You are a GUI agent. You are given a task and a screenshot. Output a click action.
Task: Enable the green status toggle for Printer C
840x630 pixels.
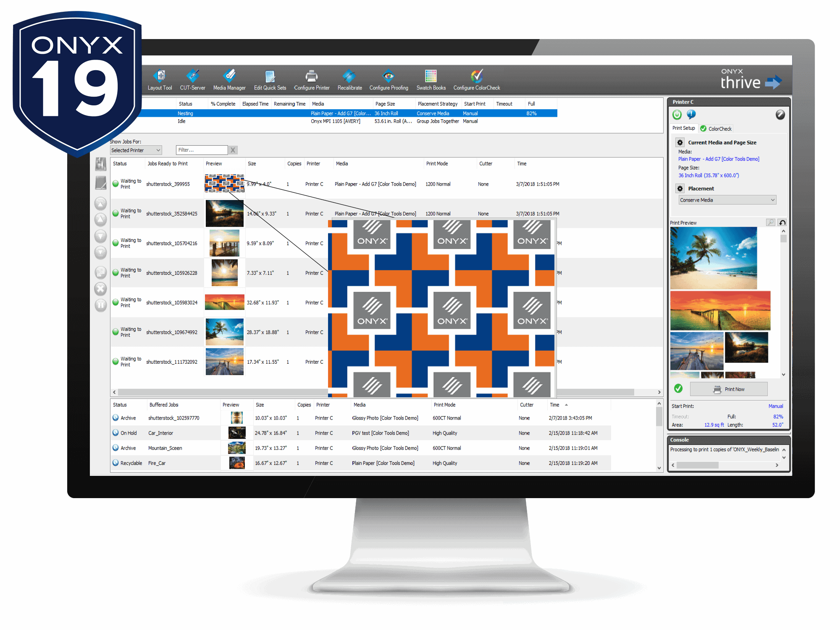(679, 116)
